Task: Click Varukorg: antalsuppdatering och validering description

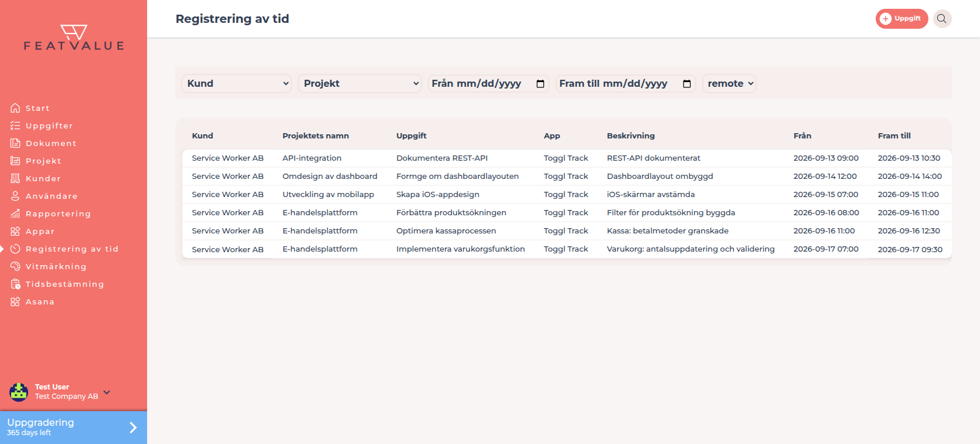Action: 690,249
